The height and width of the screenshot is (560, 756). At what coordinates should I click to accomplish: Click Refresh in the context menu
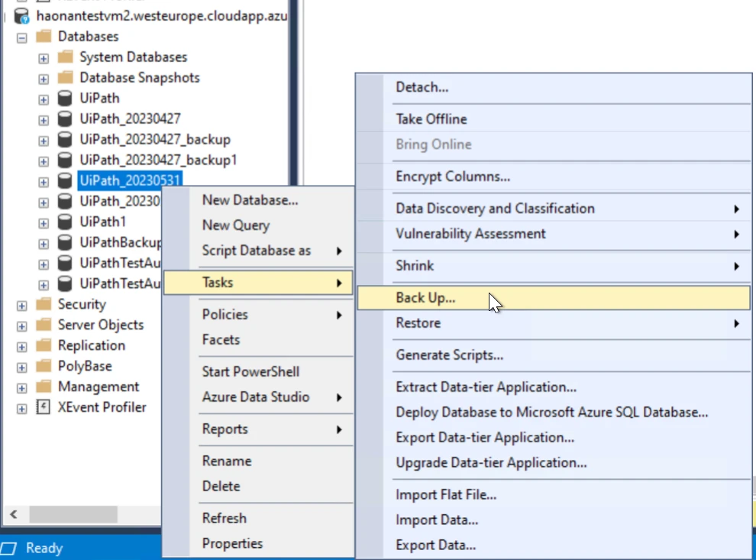tap(258, 518)
